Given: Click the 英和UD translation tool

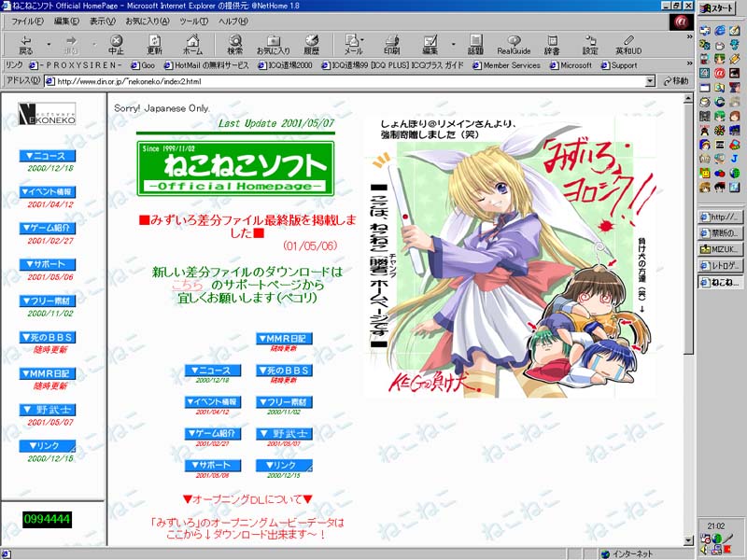Looking at the screenshot, I should point(628,45).
